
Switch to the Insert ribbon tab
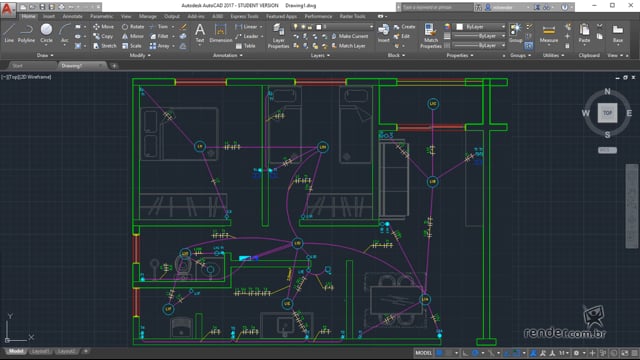tap(49, 16)
